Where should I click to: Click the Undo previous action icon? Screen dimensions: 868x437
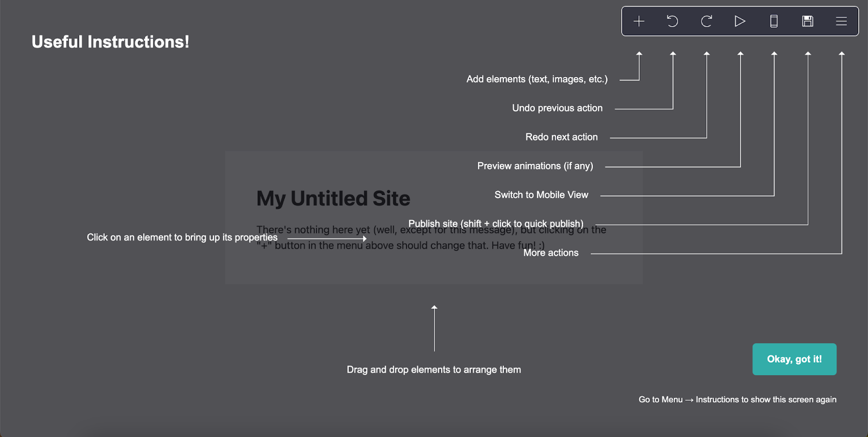pyautogui.click(x=673, y=21)
